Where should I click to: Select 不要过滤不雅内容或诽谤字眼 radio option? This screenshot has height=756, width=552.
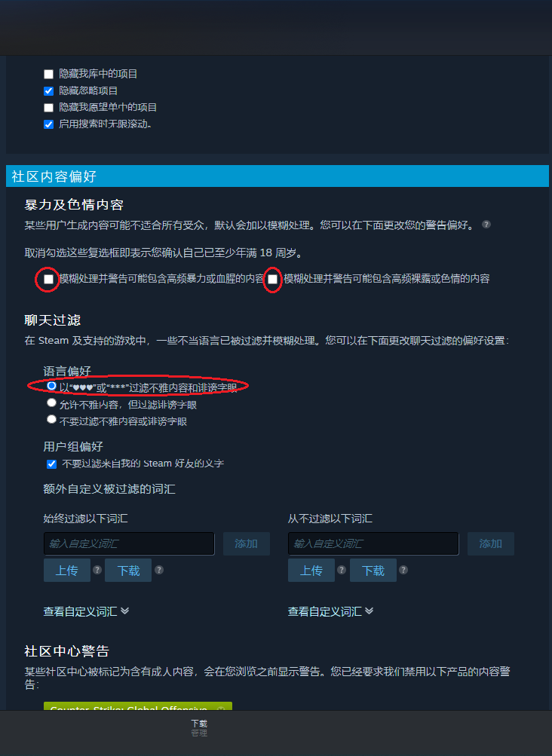coord(51,420)
